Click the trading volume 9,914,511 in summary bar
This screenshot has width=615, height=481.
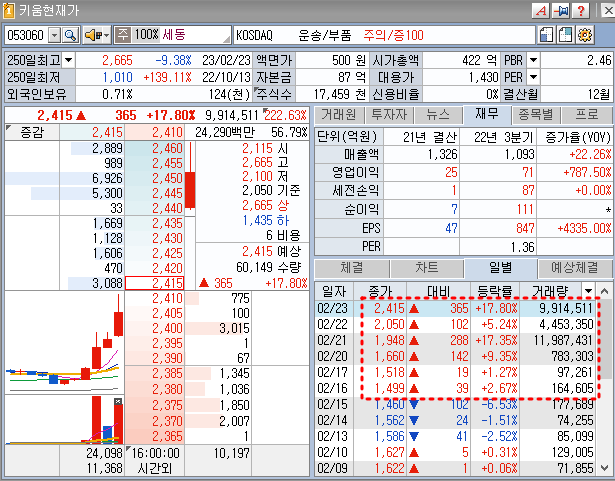click(x=231, y=115)
